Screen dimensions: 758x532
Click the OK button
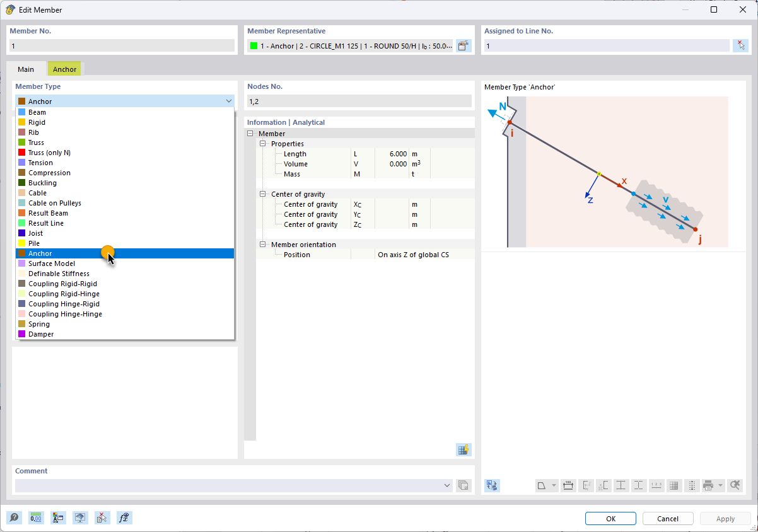[610, 518]
